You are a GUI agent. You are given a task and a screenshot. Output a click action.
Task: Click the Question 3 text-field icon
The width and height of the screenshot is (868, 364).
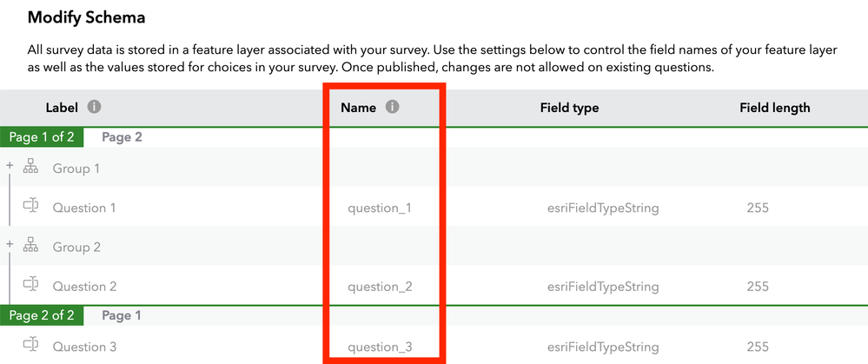[x=31, y=347]
